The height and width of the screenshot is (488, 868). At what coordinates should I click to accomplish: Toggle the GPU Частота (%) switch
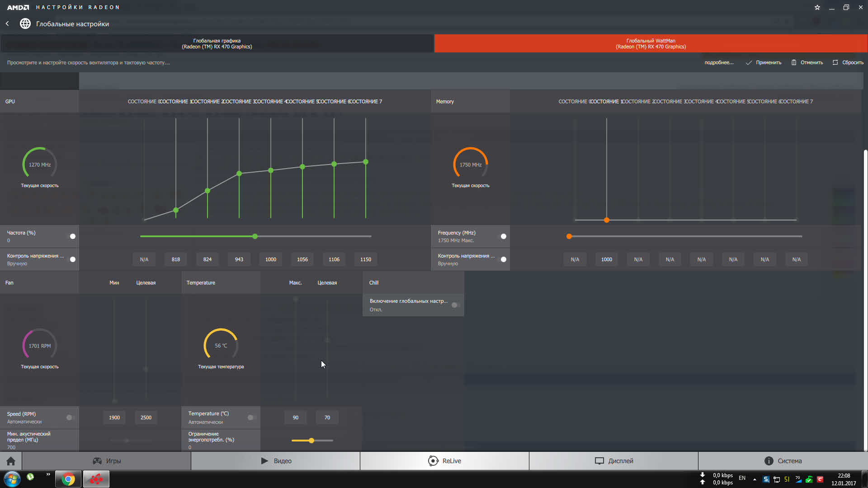71,236
